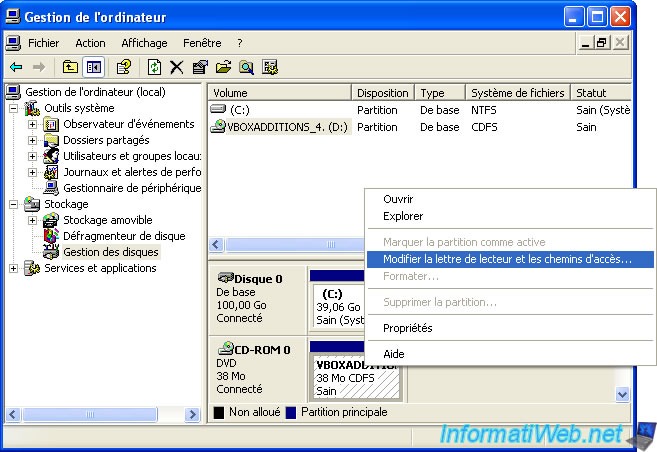Click the (C:) drive icon in volume list
Screen dimensions: 657x452
(218, 109)
